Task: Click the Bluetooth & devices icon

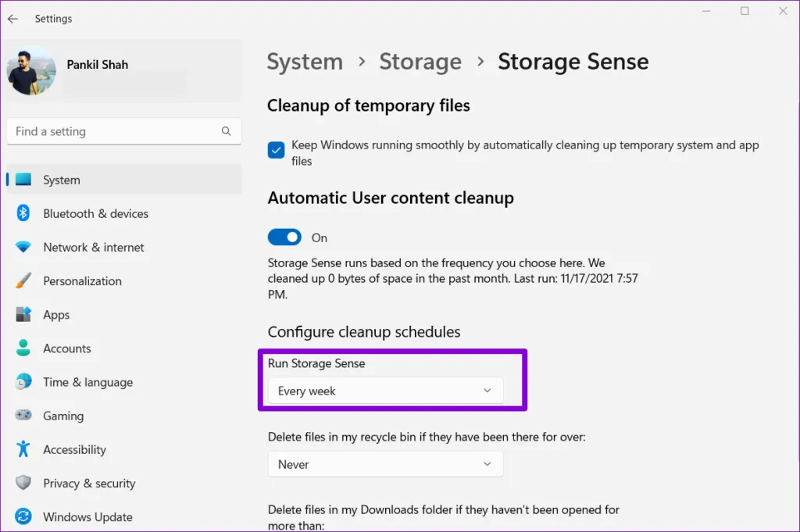Action: (23, 213)
